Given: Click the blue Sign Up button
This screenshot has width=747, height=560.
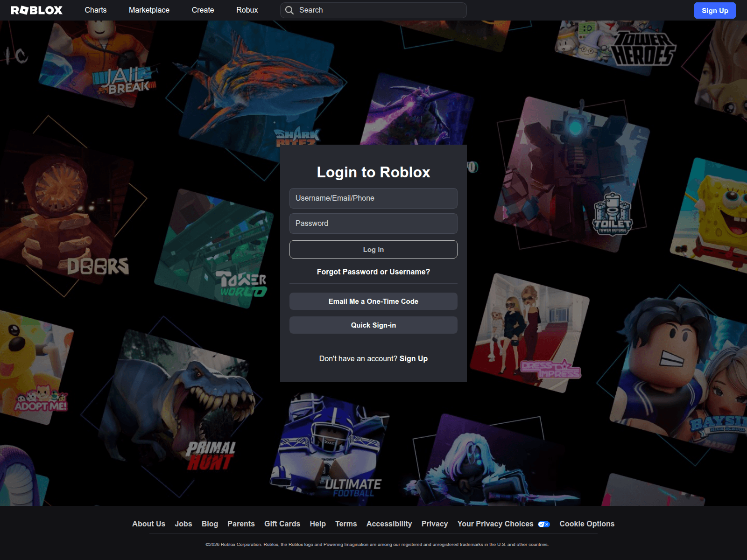Looking at the screenshot, I should click(x=715, y=11).
